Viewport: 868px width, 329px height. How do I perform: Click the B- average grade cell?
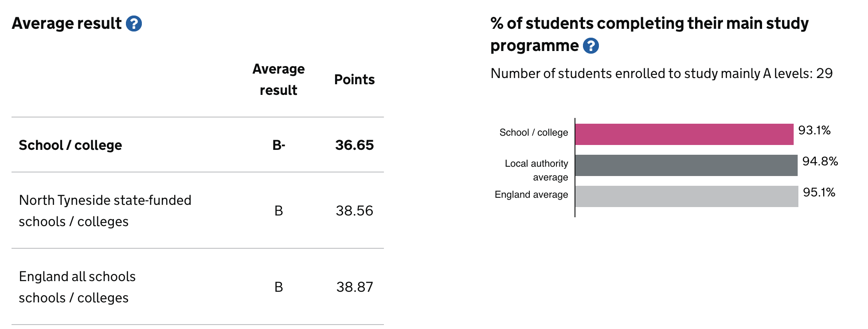point(279,145)
